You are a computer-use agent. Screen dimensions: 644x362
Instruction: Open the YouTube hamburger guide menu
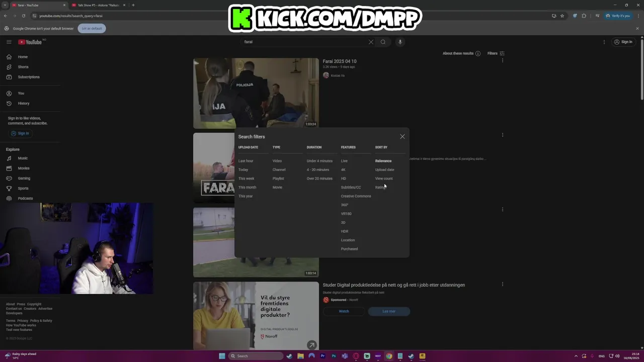point(9,42)
